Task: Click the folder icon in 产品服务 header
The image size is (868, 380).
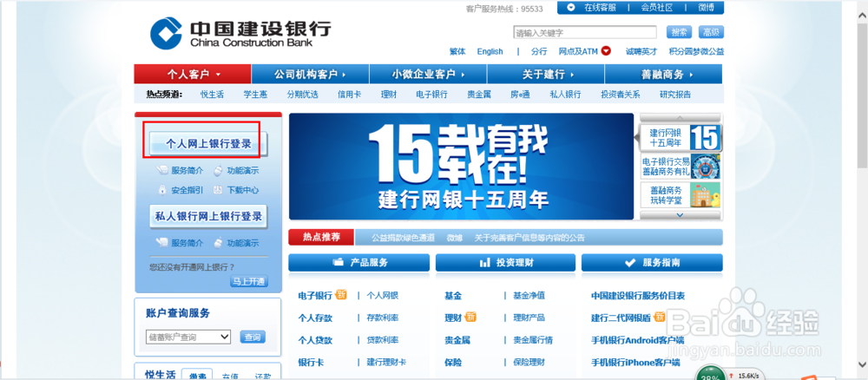Action: click(x=337, y=263)
